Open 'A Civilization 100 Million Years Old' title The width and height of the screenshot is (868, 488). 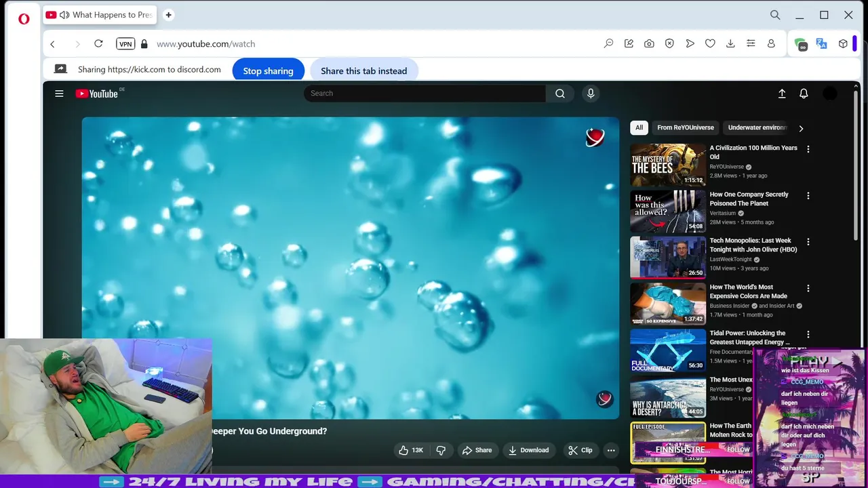(x=753, y=152)
